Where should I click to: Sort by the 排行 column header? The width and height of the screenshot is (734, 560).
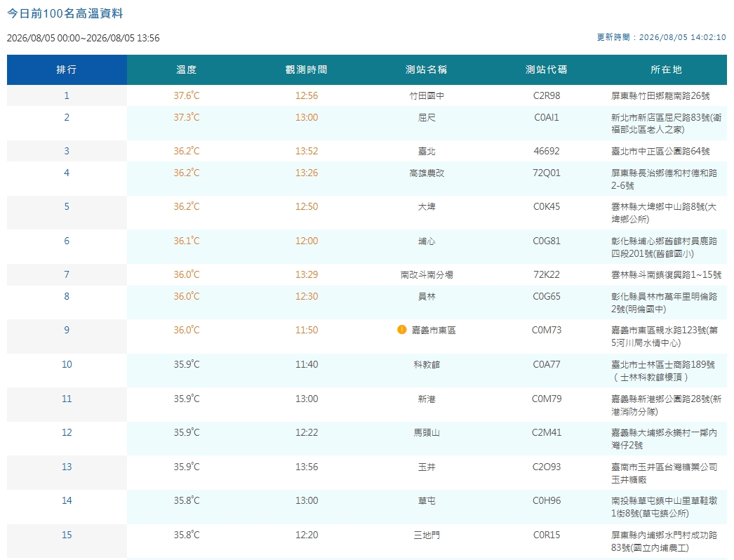67,69
